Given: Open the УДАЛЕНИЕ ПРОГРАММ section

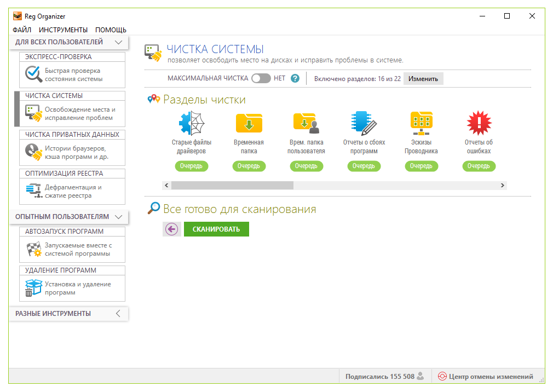Looking at the screenshot, I should tap(72, 284).
